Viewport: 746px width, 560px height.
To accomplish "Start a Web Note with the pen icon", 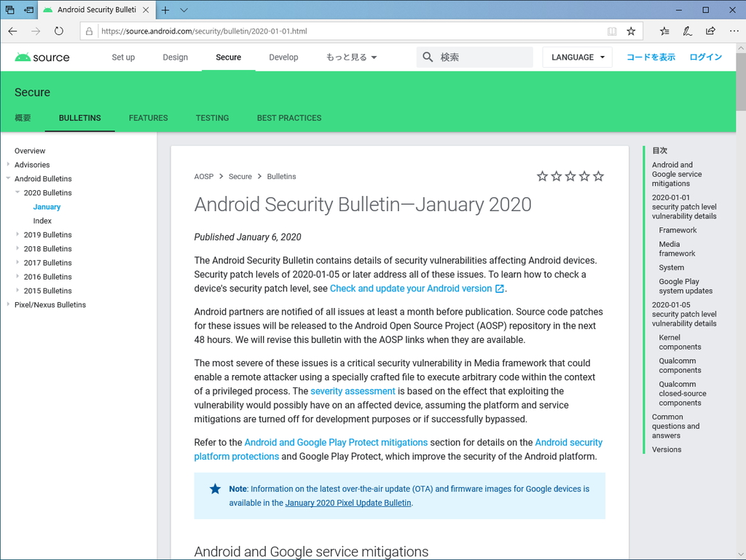I will pyautogui.click(x=687, y=31).
